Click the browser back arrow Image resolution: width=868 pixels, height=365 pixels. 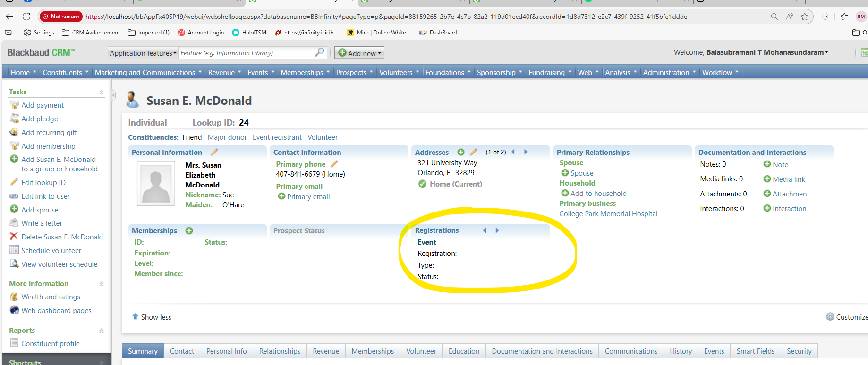tap(9, 17)
